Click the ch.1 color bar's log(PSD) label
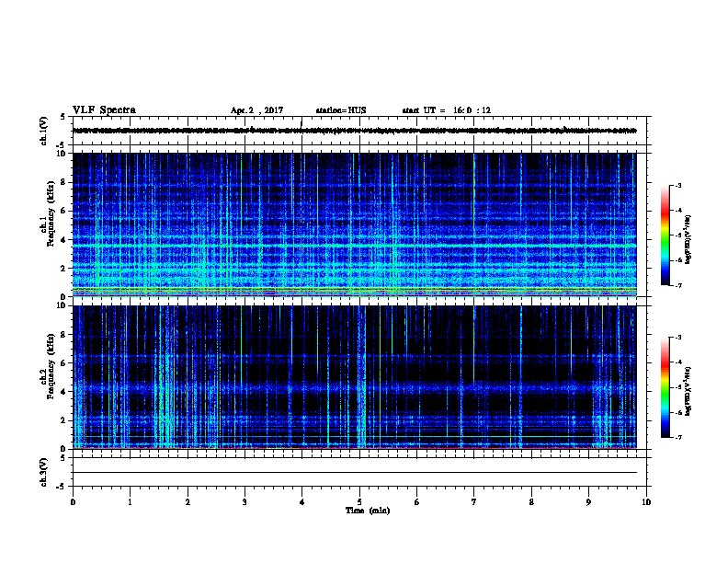 click(x=688, y=239)
